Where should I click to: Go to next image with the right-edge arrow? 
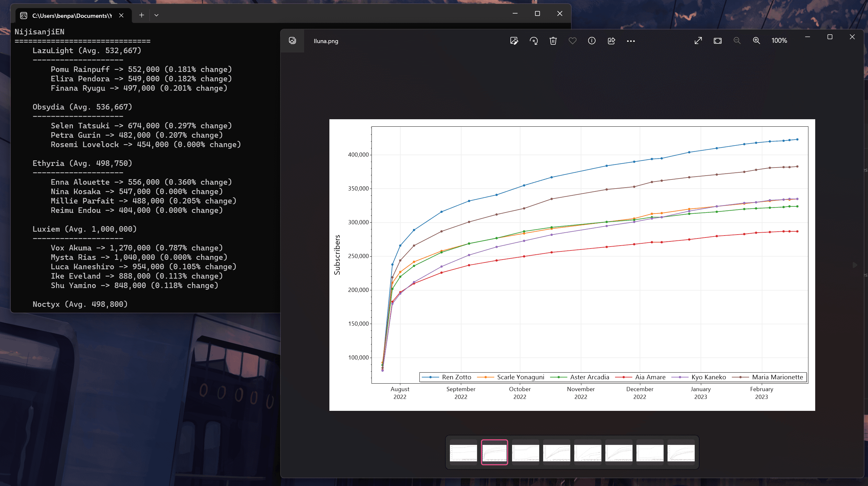point(854,265)
